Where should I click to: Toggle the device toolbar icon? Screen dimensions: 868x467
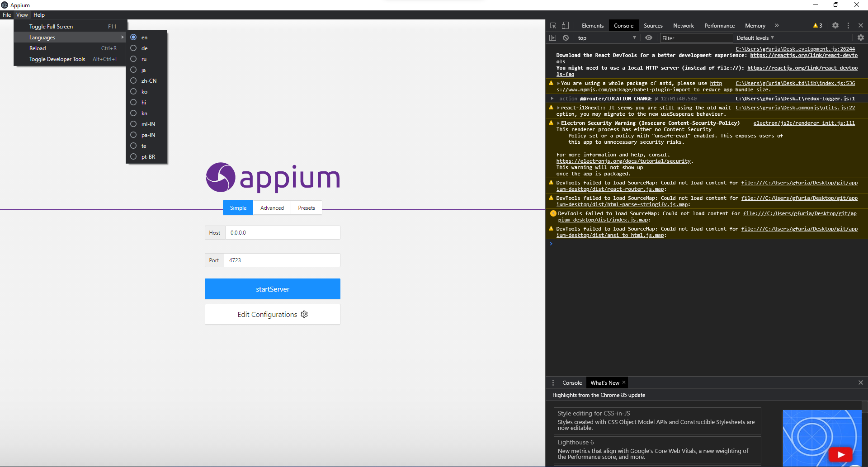click(x=565, y=26)
